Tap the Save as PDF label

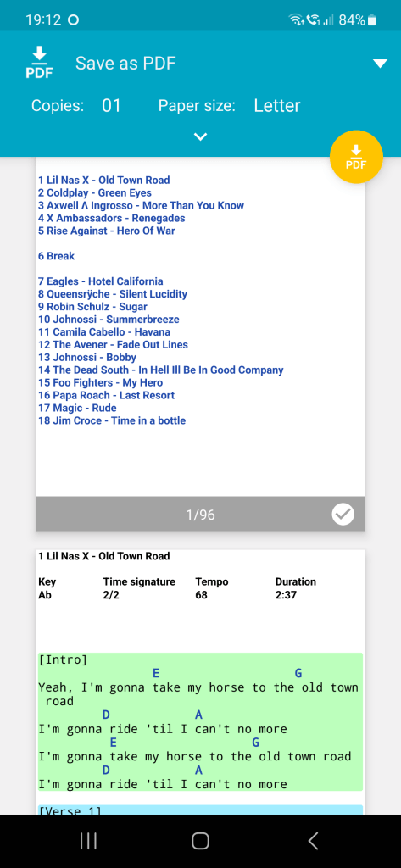pyautogui.click(x=125, y=63)
